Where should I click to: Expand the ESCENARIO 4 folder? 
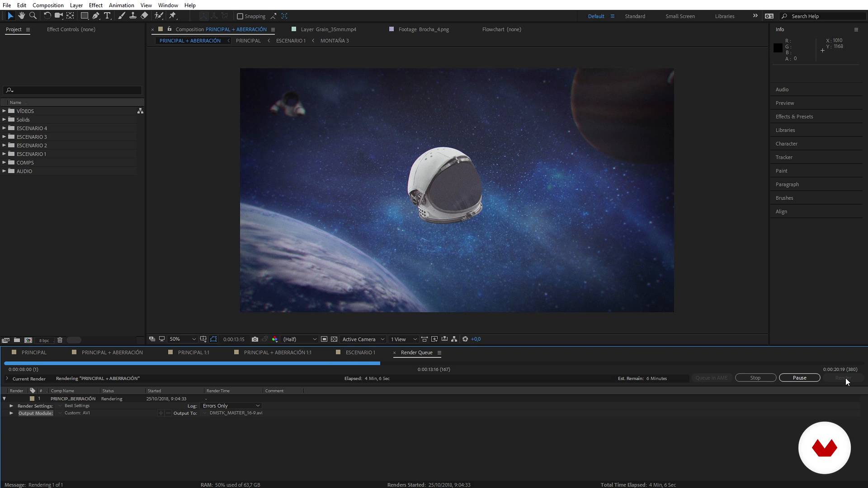tap(4, 128)
